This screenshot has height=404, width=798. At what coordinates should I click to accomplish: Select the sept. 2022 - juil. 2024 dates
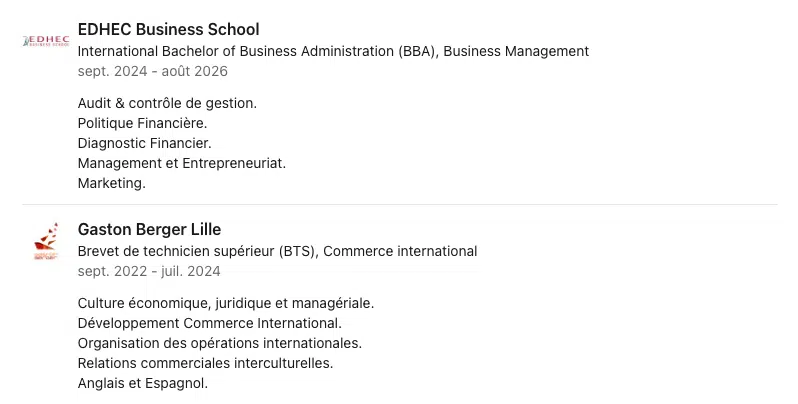point(149,271)
